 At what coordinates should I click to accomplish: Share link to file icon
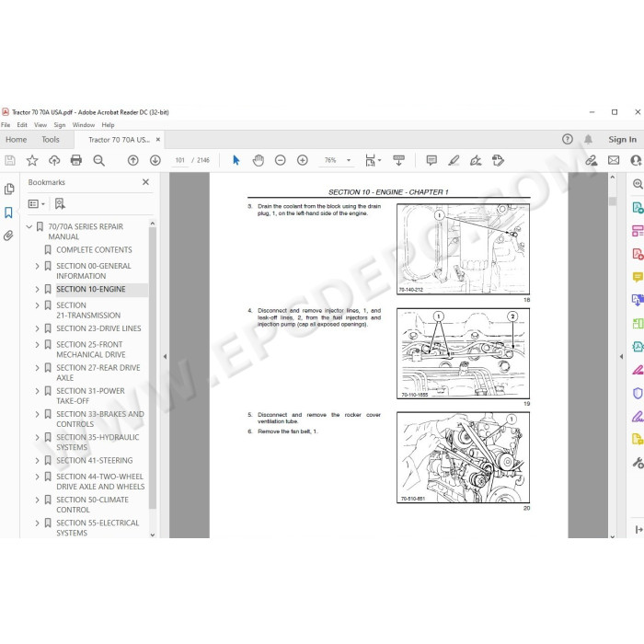pos(591,160)
